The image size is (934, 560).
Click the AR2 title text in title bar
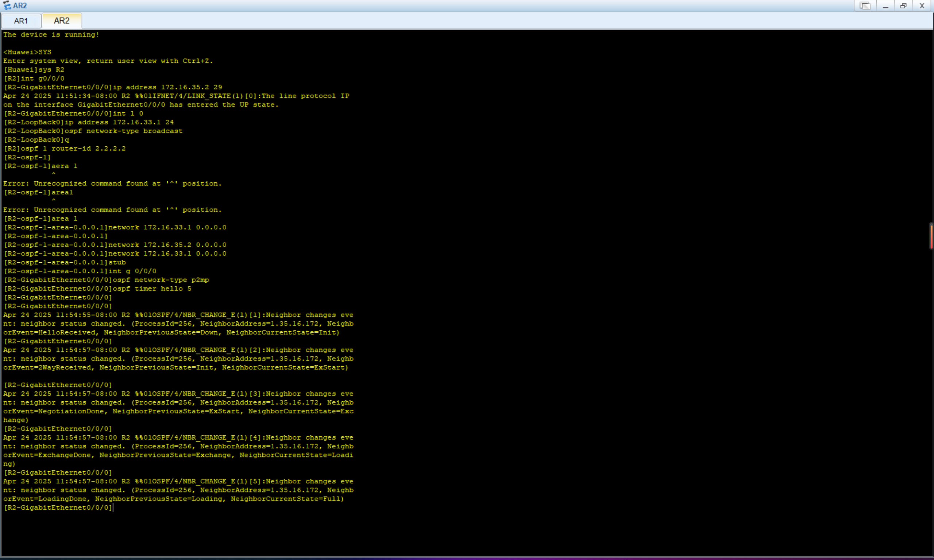click(x=20, y=6)
